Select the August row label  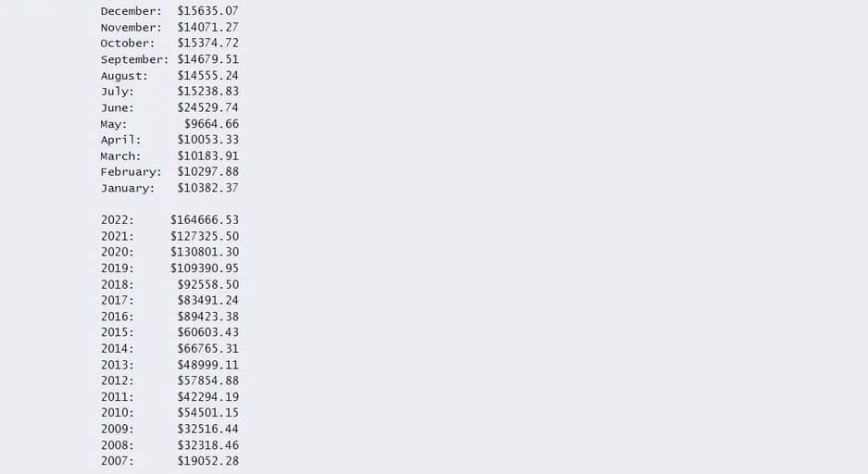point(124,76)
